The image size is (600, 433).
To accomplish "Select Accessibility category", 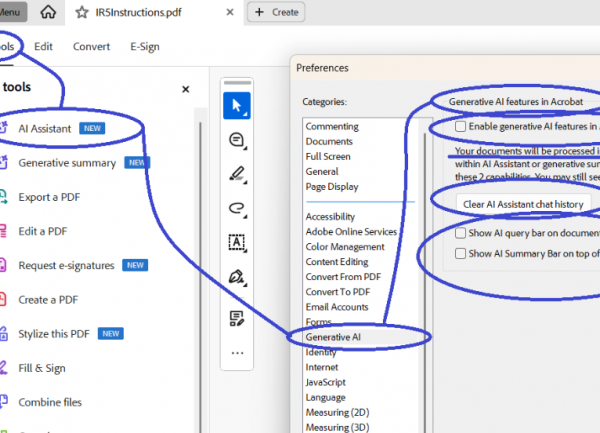I will 330,216.
